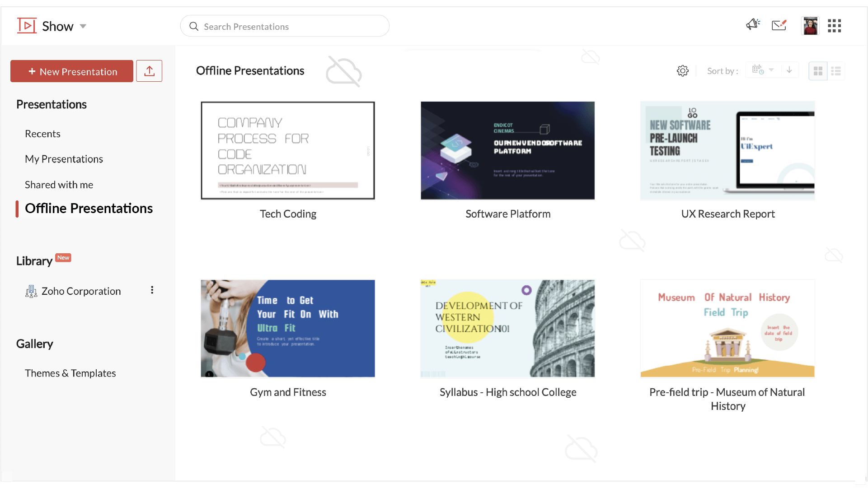Viewport: 868px width, 488px height.
Task: Expand the dropdown arrow next to Show
Action: (x=83, y=27)
